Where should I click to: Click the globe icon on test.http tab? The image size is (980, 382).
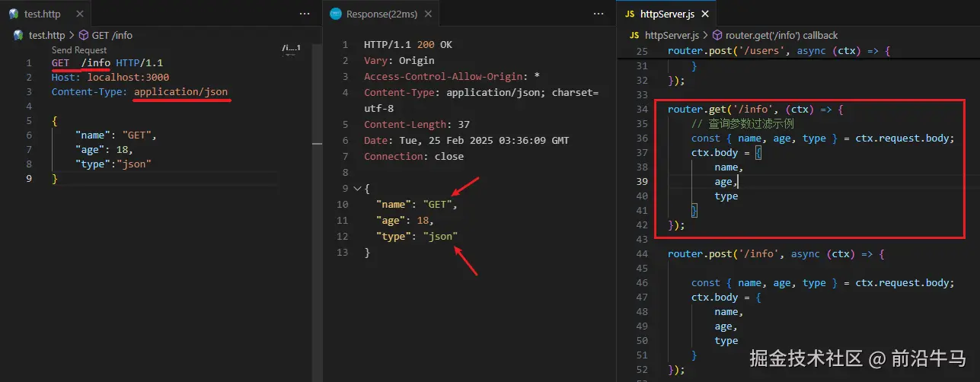(14, 14)
